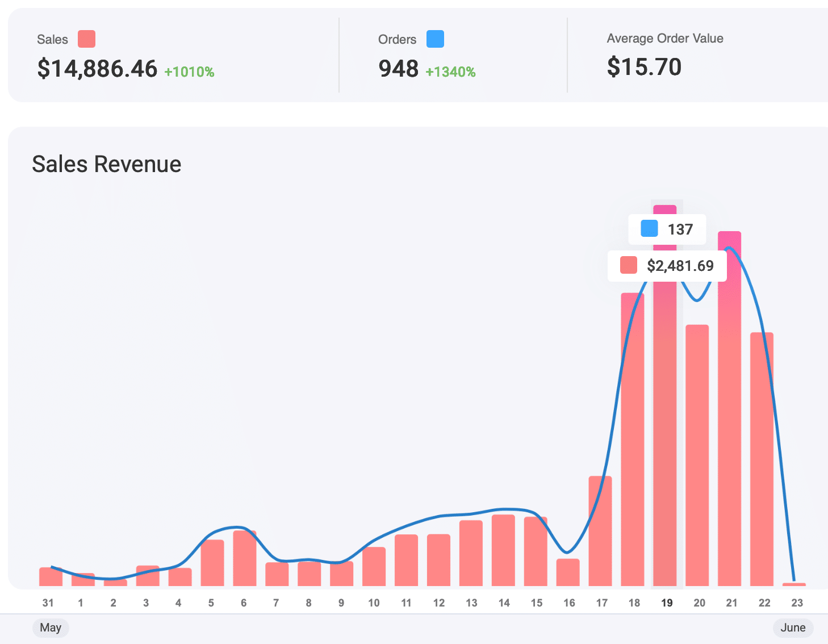Image resolution: width=828 pixels, height=644 pixels.
Task: Click the Orders +1340% change indicator
Action: [x=450, y=72]
